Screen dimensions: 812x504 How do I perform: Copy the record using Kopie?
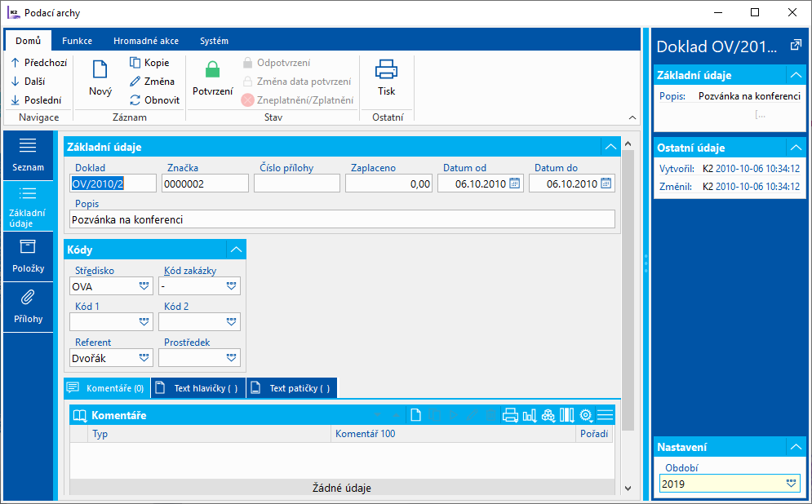[149, 63]
